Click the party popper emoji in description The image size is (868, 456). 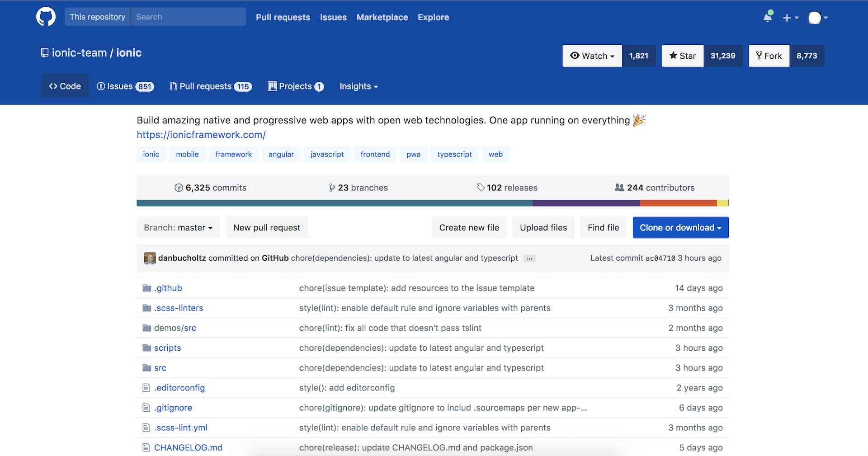pos(639,120)
